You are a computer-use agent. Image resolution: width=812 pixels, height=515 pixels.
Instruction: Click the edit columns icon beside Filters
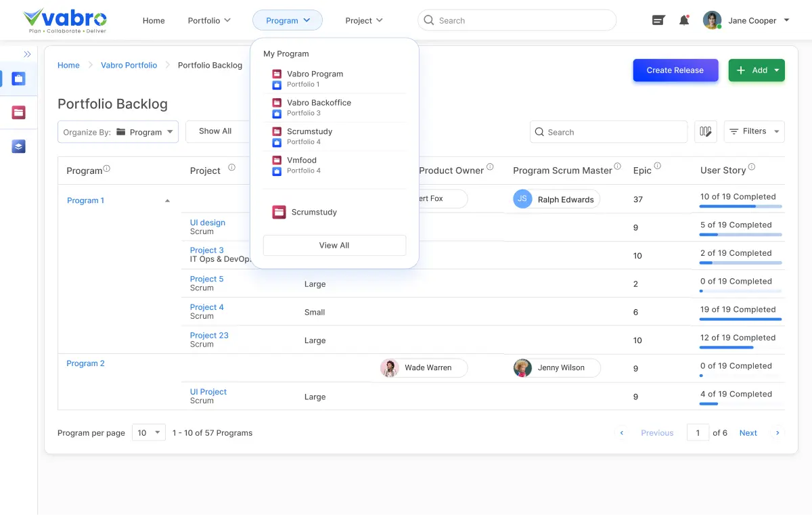[x=705, y=131]
